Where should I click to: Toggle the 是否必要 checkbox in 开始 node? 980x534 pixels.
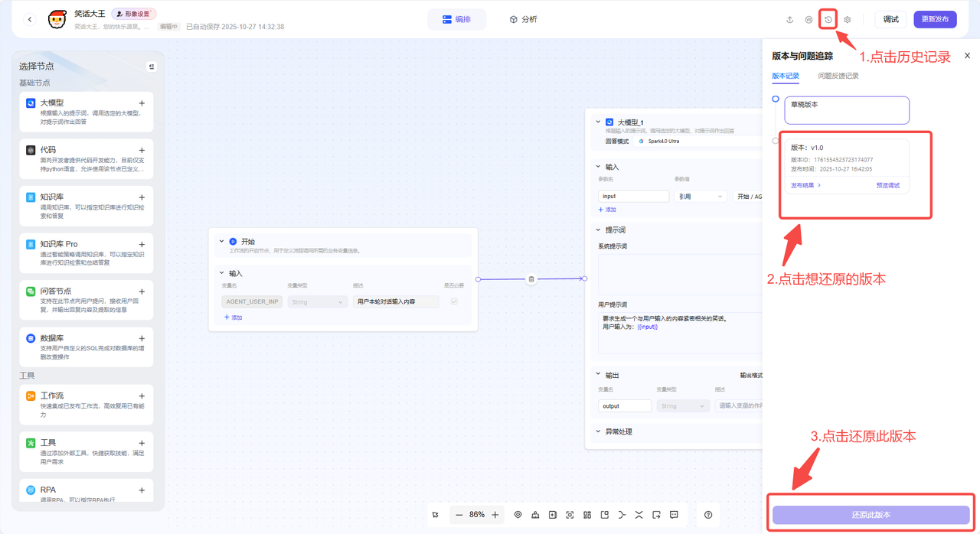tap(454, 302)
